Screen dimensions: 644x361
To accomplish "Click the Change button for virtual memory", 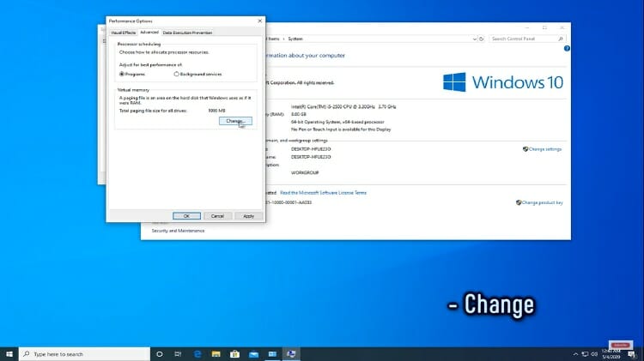I will [x=235, y=121].
